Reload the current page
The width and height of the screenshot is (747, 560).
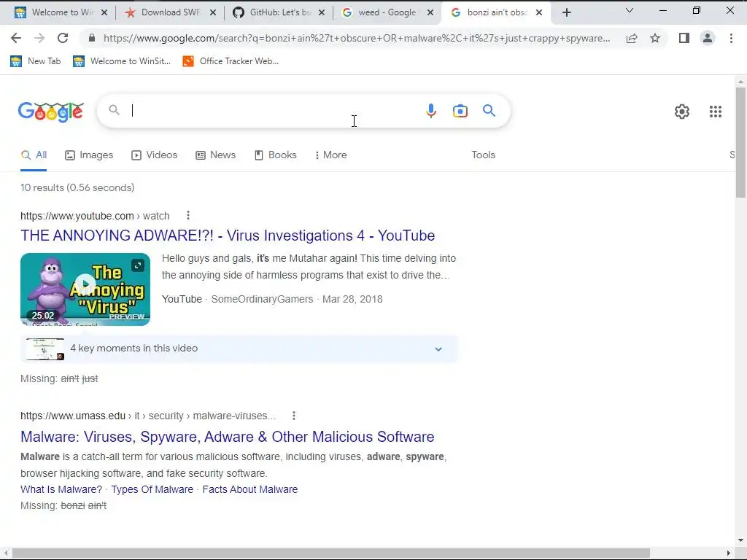63,38
